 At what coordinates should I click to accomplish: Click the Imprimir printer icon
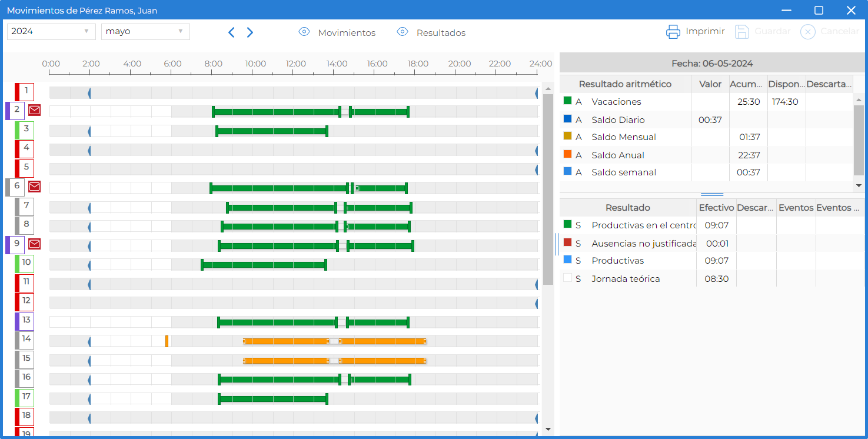tap(673, 32)
